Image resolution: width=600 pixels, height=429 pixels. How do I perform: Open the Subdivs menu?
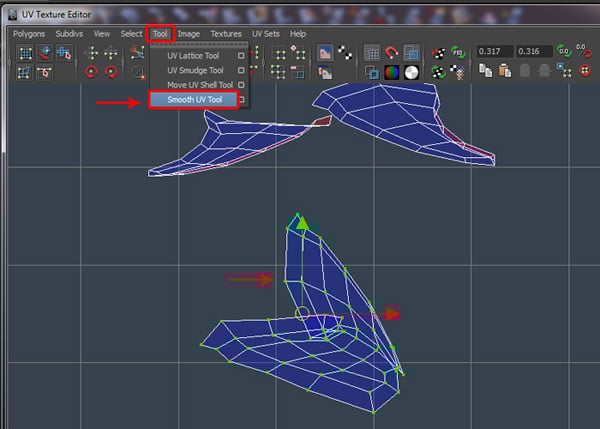pos(69,34)
